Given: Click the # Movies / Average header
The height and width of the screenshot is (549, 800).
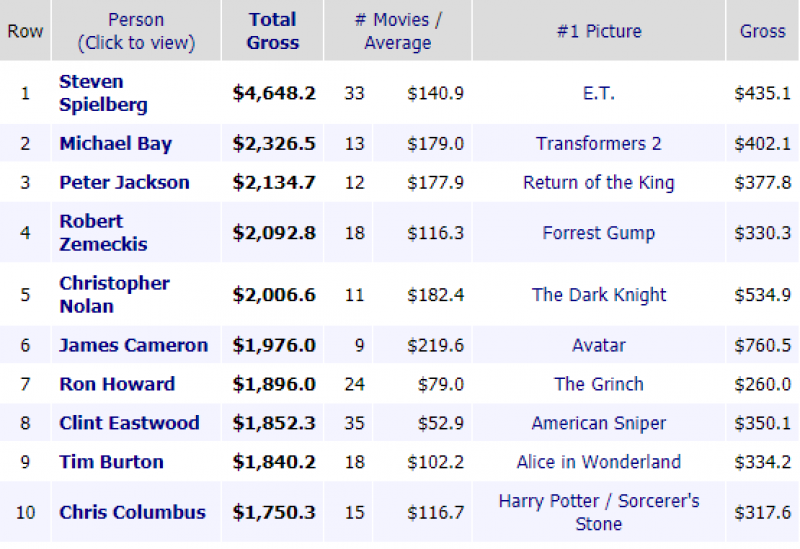Looking at the screenshot, I should 398,31.
